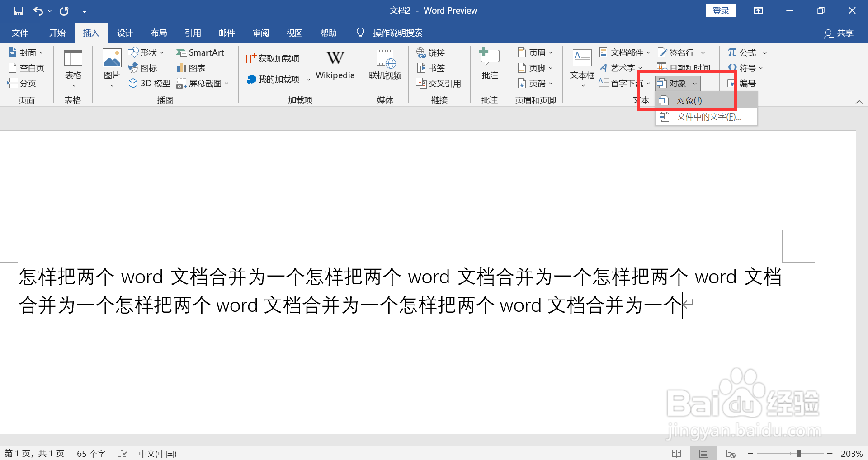Insert a Chart (图表)
Viewport: 868px width, 460px height.
191,68
